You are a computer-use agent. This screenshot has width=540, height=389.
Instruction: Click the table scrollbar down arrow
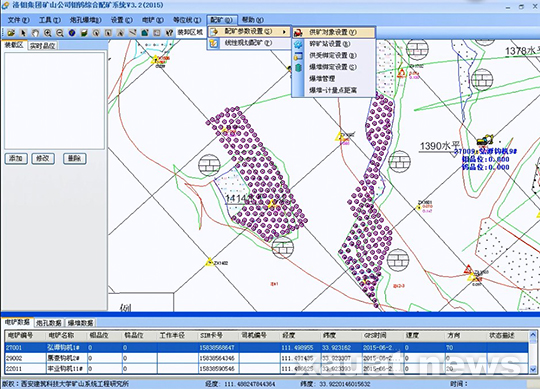coord(532,370)
